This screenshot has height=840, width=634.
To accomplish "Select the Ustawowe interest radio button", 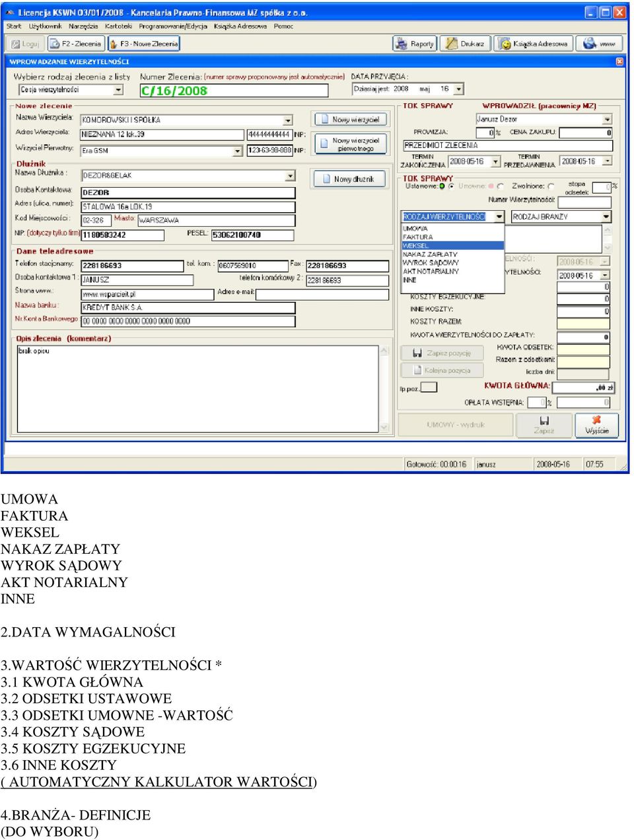I will [451, 186].
